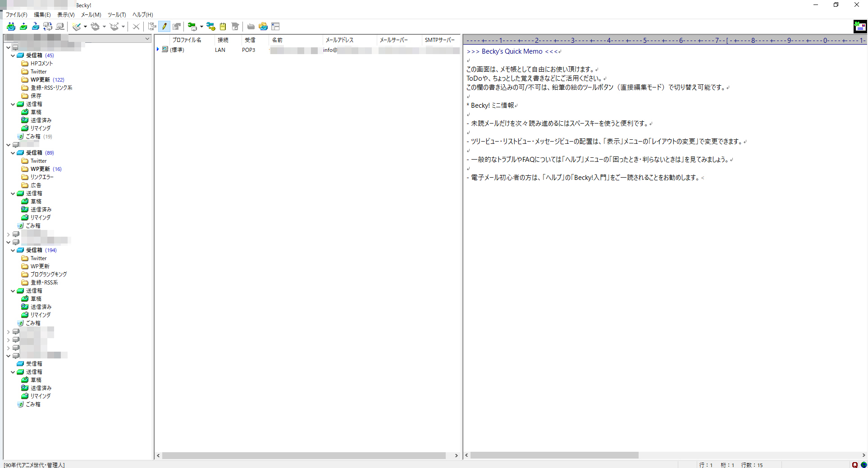Click the Becky logo icon at toolbar right

[x=860, y=27]
